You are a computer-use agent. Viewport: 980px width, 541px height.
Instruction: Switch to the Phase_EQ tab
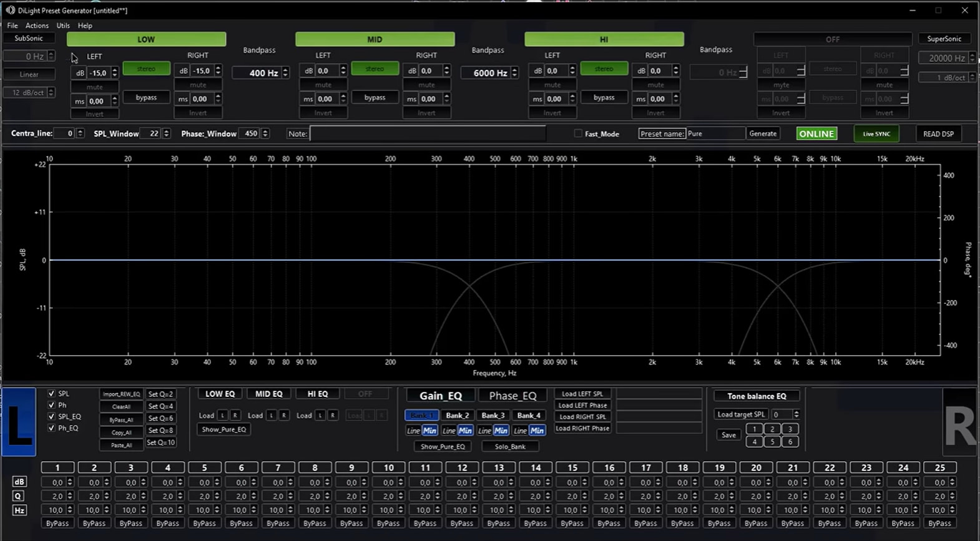512,396
